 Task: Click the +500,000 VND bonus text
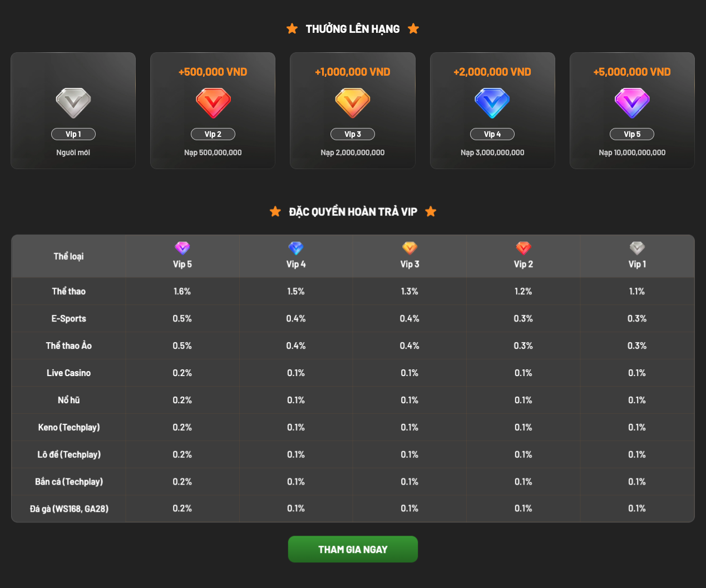213,72
